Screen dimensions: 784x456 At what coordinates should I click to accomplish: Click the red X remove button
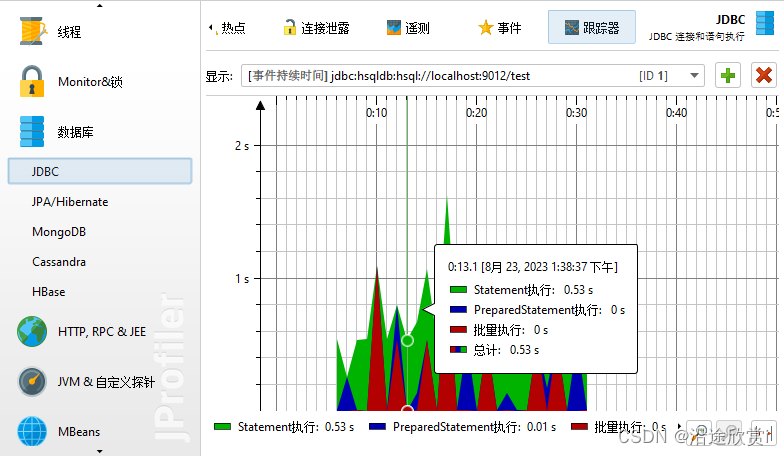tap(764, 76)
